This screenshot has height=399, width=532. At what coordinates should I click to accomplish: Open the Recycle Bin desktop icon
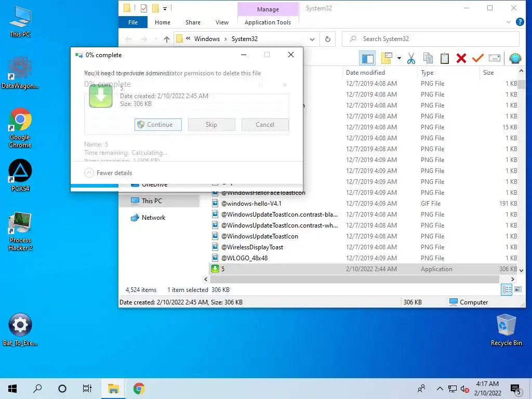tap(506, 330)
